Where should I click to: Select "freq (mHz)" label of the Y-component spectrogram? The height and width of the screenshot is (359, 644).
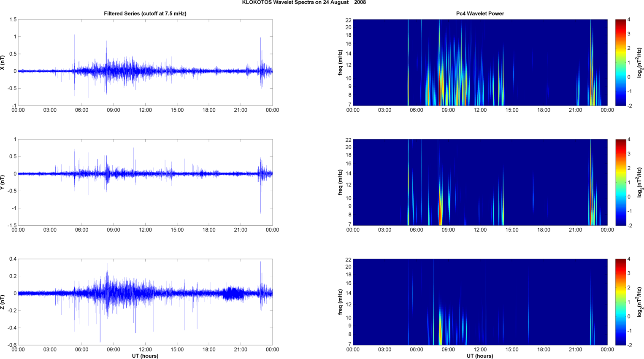tap(340, 182)
